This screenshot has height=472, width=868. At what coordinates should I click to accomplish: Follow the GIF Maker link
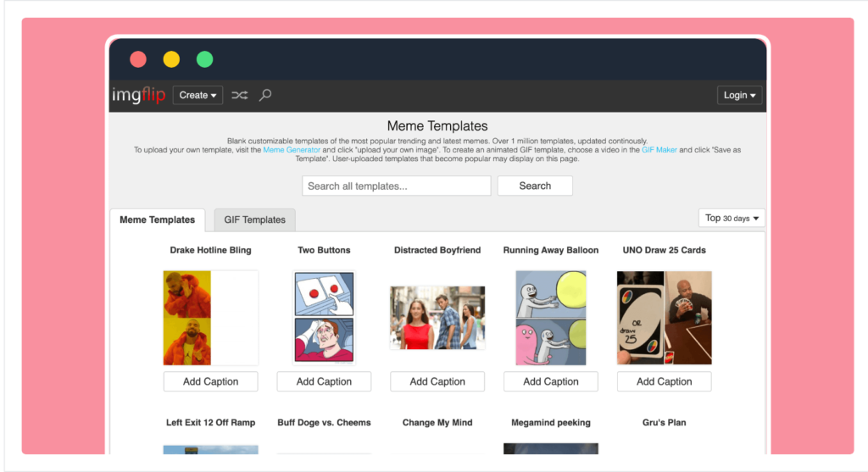659,149
